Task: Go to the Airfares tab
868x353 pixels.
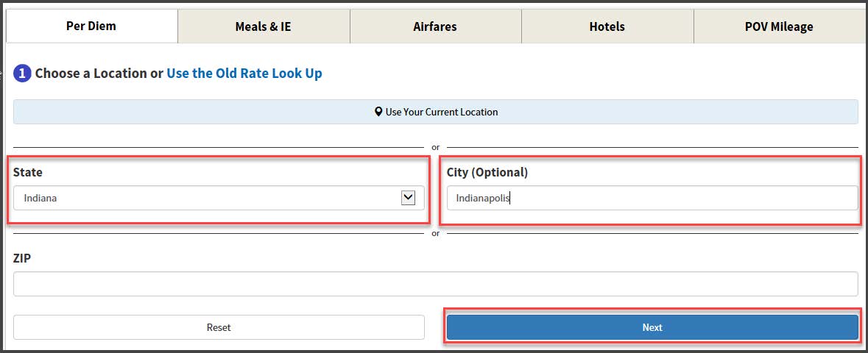Action: pos(435,26)
